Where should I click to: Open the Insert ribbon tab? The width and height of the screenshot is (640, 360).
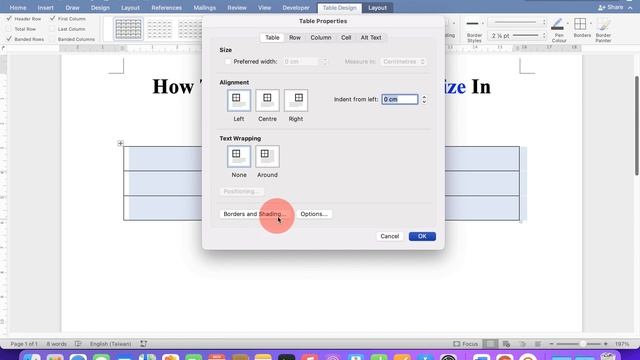click(x=45, y=8)
